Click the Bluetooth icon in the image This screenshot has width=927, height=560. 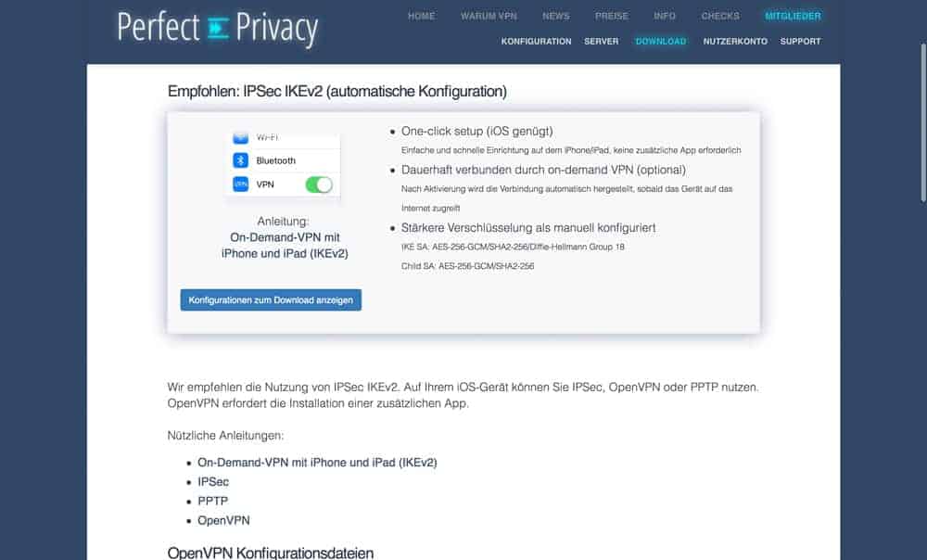tap(241, 160)
